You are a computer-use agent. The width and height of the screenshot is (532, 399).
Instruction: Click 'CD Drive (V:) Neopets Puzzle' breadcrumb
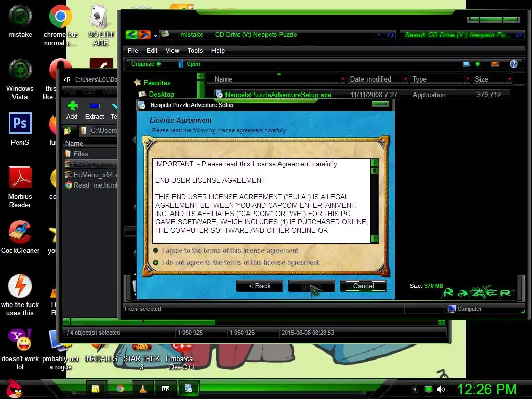coord(256,35)
